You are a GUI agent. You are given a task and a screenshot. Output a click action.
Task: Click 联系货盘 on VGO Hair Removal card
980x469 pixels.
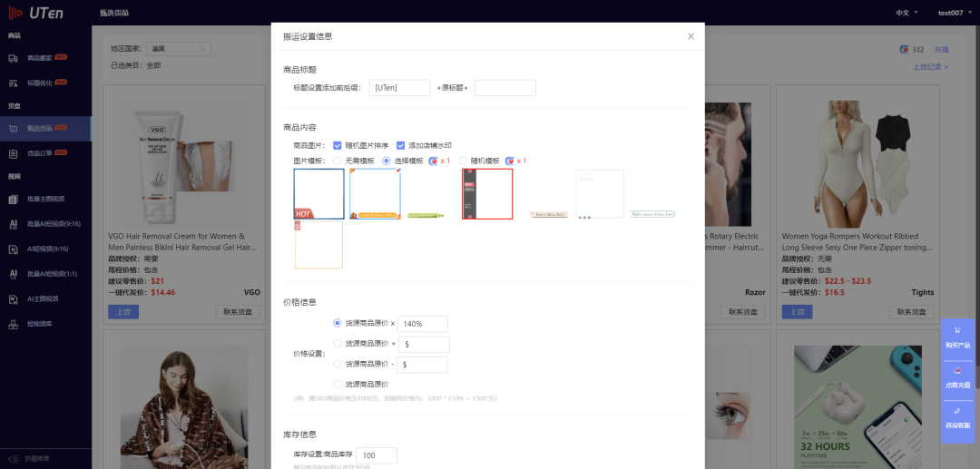click(x=238, y=312)
